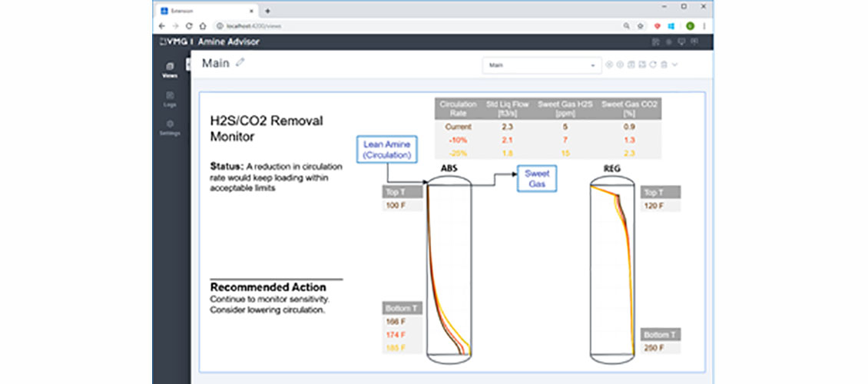Refresh the view with the circular arrow icon

pos(653,65)
